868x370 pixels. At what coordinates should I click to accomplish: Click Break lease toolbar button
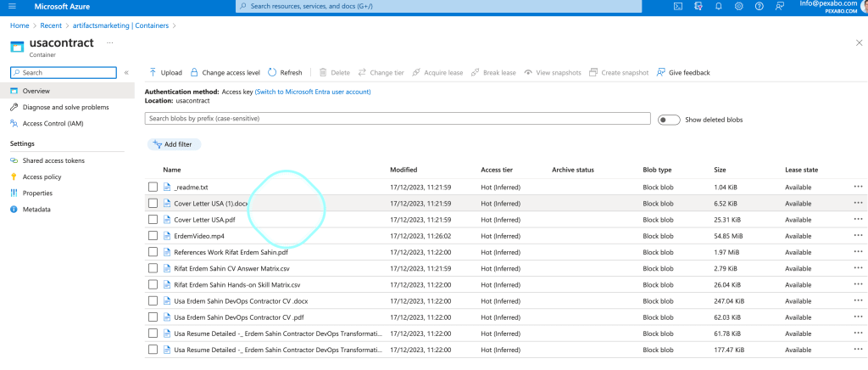coord(492,73)
